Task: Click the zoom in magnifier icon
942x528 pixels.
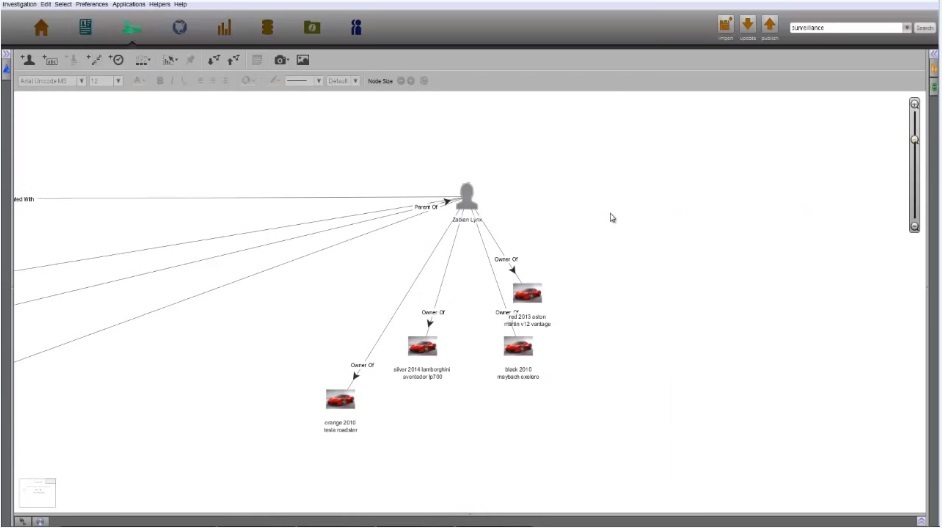Action: click(x=914, y=104)
